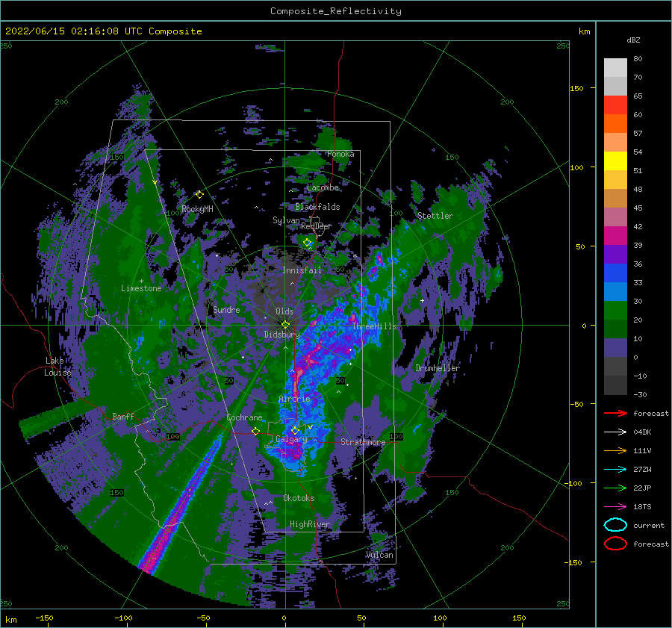Click the Ponoka city label
672x628 pixels.
[x=340, y=154]
